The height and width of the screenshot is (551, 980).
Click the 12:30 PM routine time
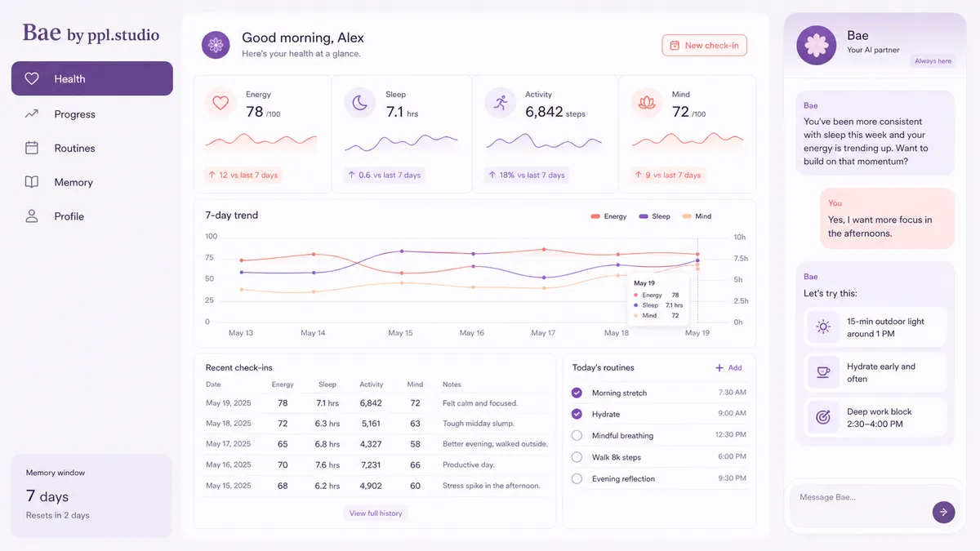click(x=731, y=435)
